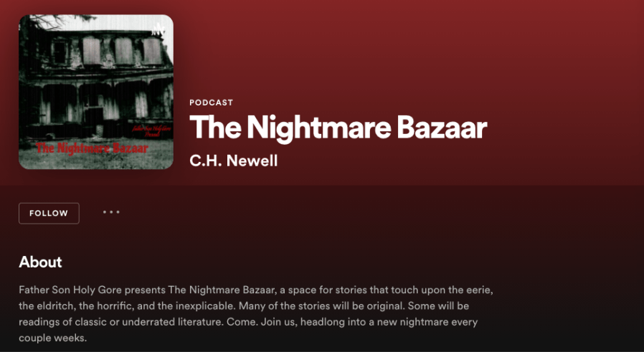Click the grass lawn in the cover artwork

click(96, 158)
